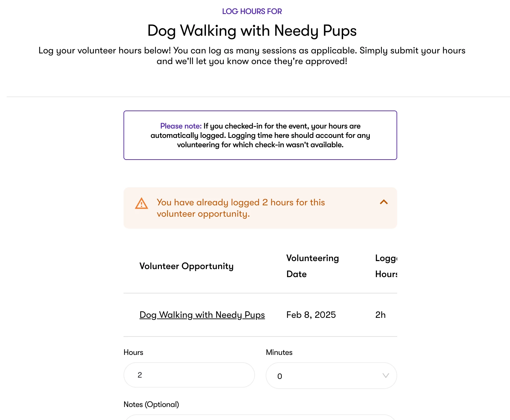This screenshot has height=420, width=510.
Task: Collapse the already-logged hours banner chevron
Action: click(384, 202)
